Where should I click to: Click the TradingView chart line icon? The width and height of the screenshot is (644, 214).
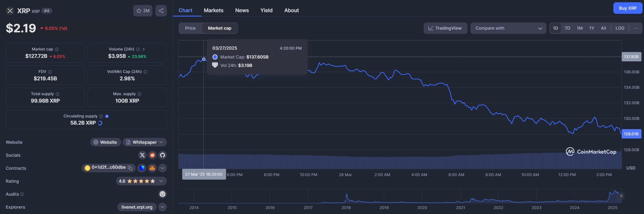click(x=431, y=28)
